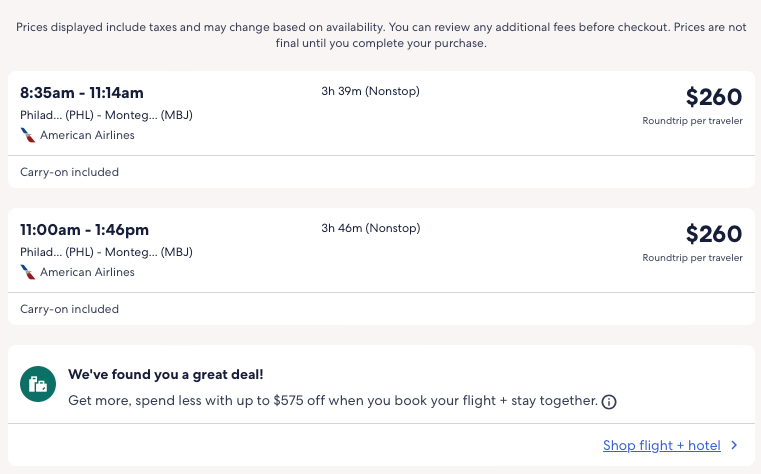The image size is (761, 474).
Task: Select the 8:35am - 11:14am flight
Action: click(82, 93)
